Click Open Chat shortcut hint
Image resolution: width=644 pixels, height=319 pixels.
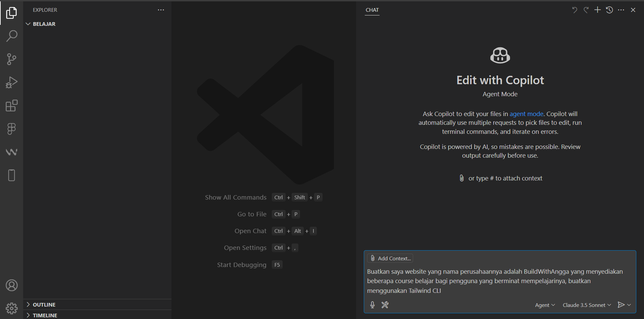pos(276,231)
